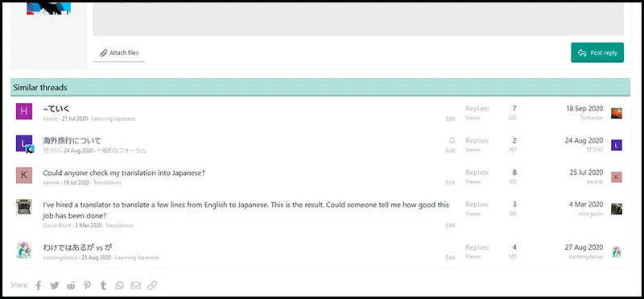The image size is (644, 299).
Task: Open Learning Japanese forum link under ~ていく
Action: (x=114, y=118)
